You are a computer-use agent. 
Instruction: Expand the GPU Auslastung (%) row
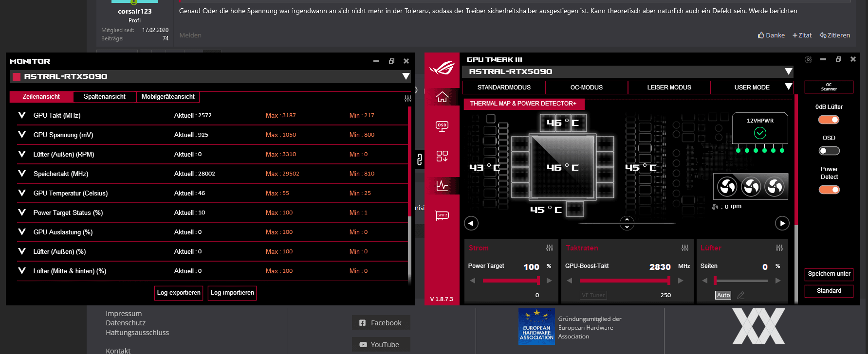tap(22, 232)
